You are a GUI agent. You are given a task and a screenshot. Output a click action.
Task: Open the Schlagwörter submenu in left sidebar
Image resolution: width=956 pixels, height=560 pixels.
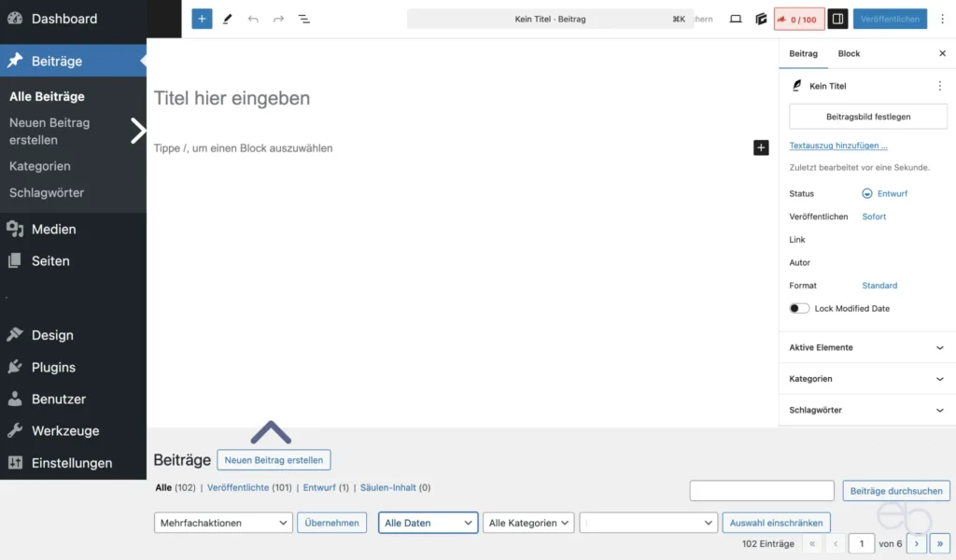(47, 192)
